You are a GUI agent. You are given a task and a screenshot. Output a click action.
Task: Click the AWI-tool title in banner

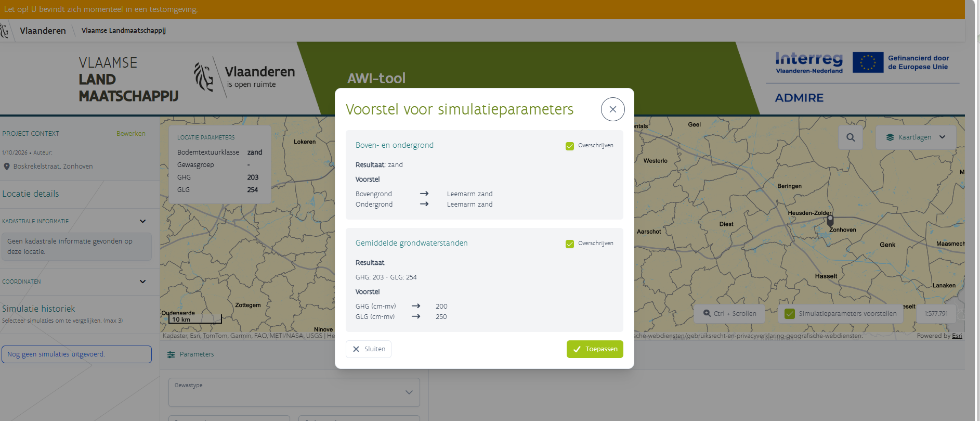point(376,79)
